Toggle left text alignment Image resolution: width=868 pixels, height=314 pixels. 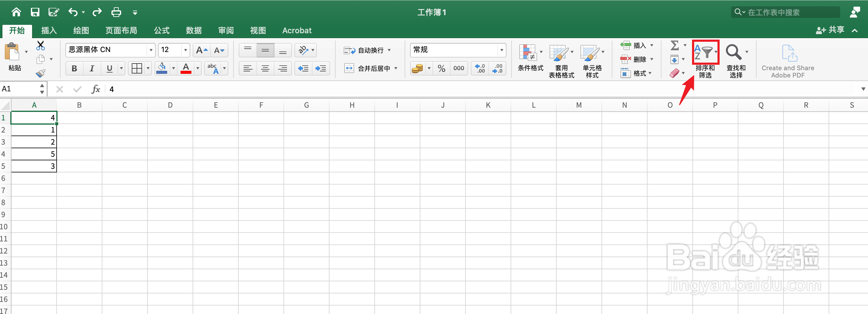click(x=248, y=68)
